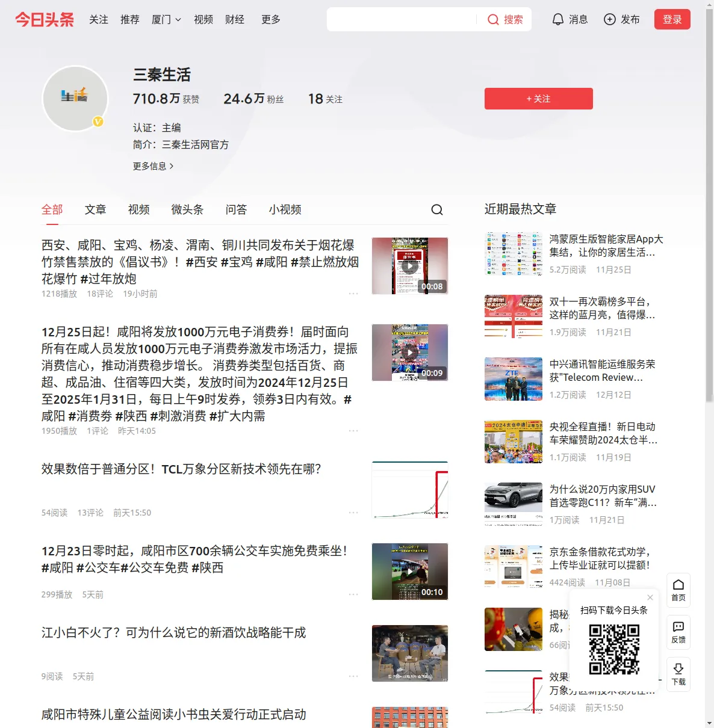The image size is (714, 728).
Task: Click the verified badge on the avatar
Action: click(98, 122)
